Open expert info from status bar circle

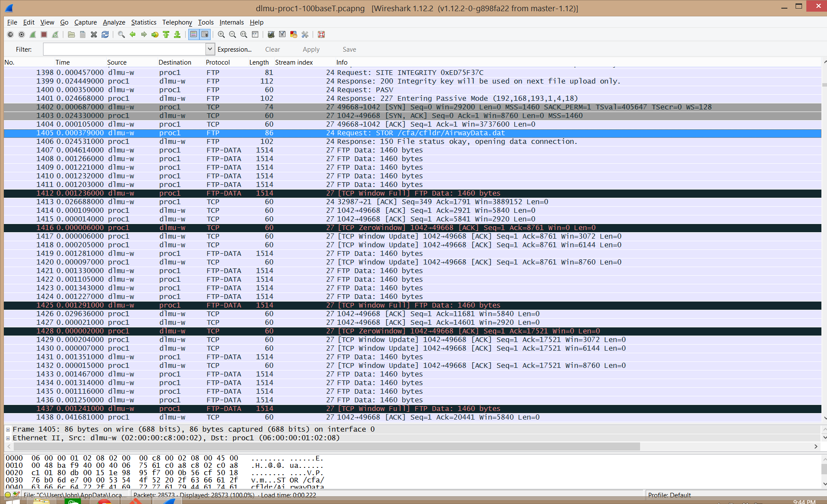click(8, 495)
